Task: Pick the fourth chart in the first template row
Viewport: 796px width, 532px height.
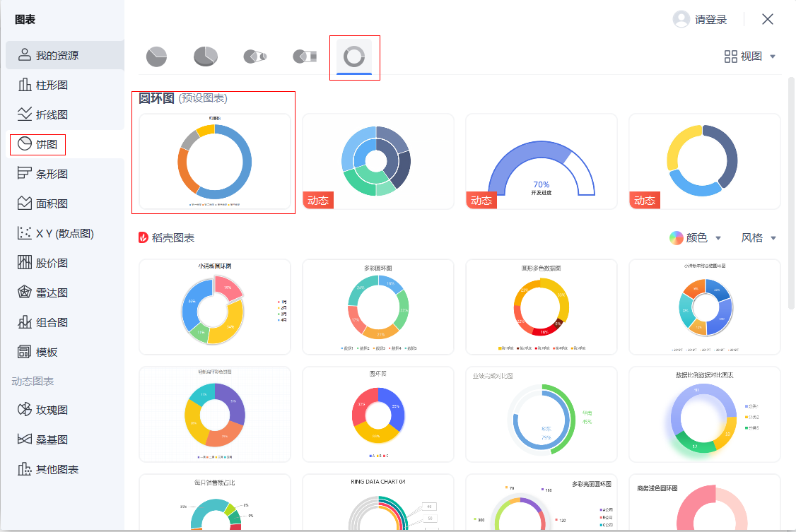Action: 705,307
